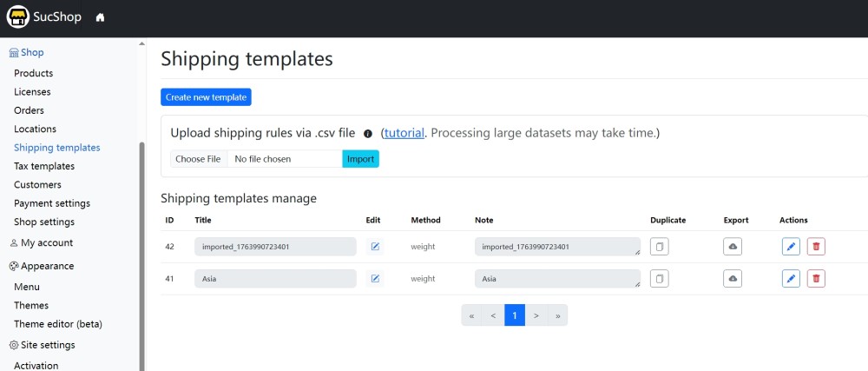Click the Asia title input field
The height and width of the screenshot is (371, 868).
[275, 279]
